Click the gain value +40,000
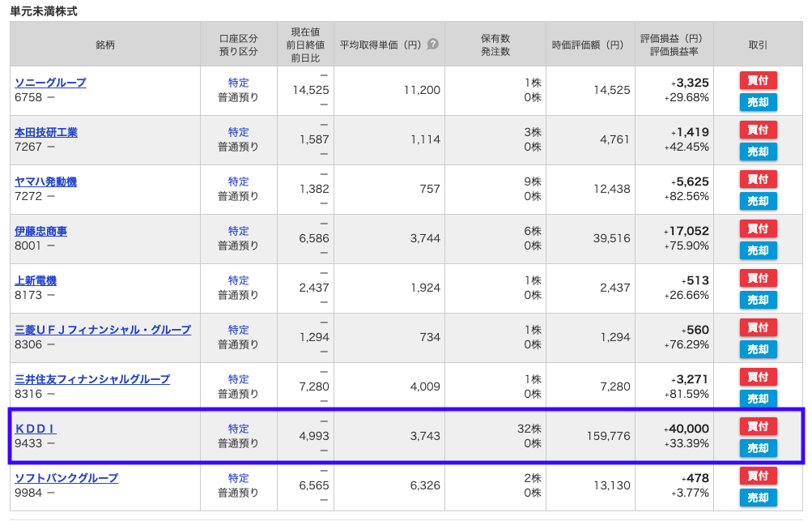 click(687, 429)
